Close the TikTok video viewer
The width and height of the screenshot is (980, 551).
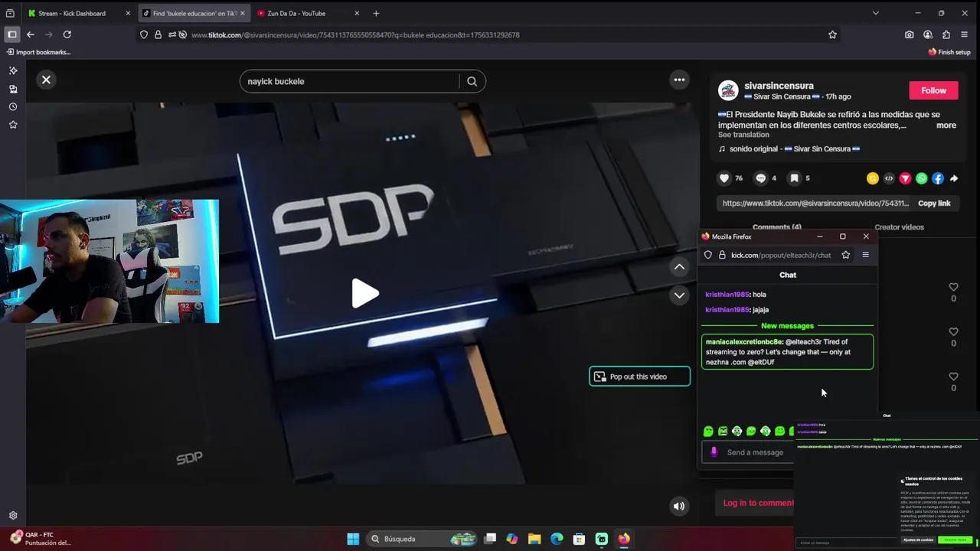coord(46,80)
